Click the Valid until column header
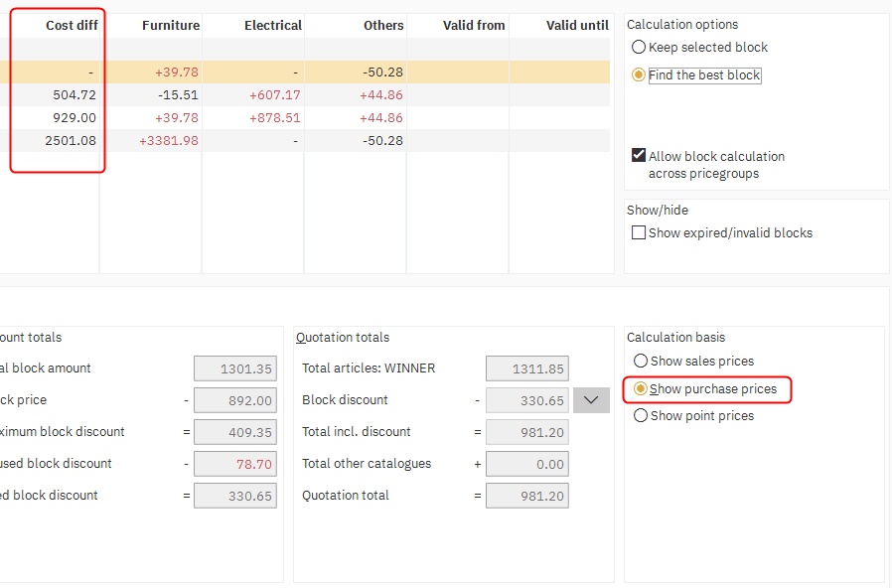 click(x=577, y=25)
